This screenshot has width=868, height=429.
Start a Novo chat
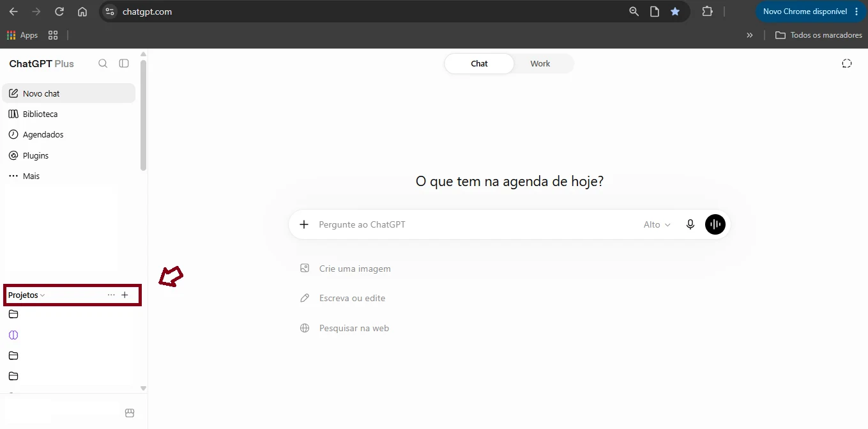(x=69, y=93)
